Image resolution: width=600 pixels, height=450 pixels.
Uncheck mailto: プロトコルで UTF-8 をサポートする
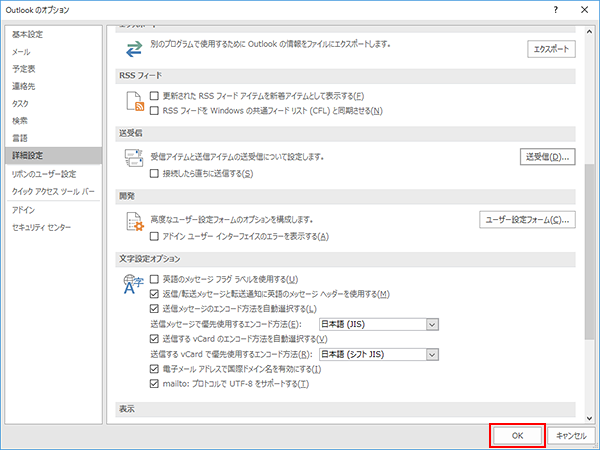tap(154, 383)
